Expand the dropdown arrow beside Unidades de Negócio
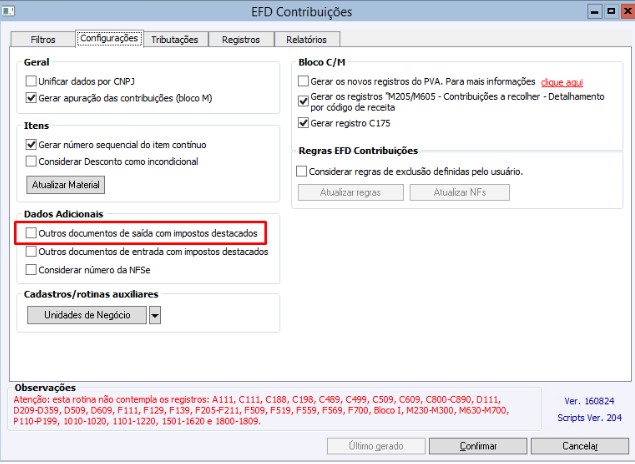Screen dimensions: 635x464 [155, 315]
